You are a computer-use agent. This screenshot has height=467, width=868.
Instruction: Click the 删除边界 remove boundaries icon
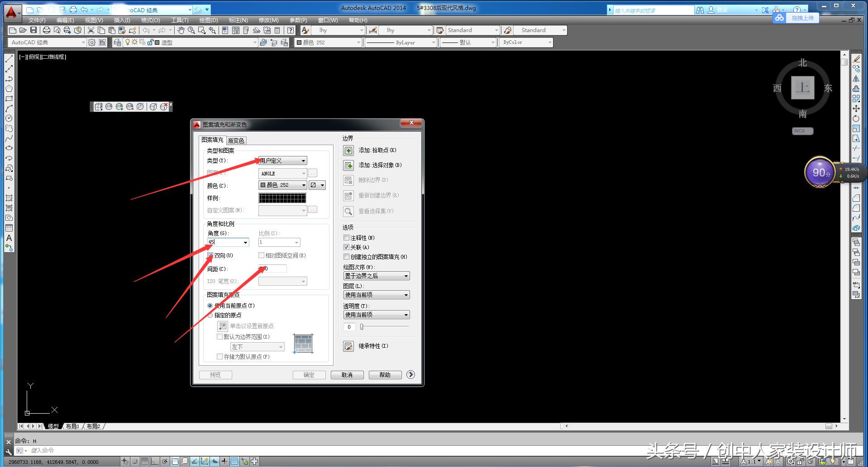click(x=348, y=180)
